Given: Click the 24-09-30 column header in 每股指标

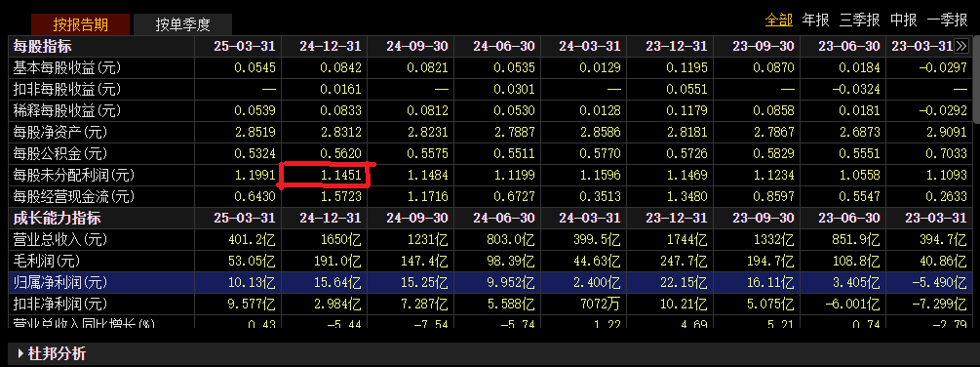Looking at the screenshot, I should [x=417, y=46].
